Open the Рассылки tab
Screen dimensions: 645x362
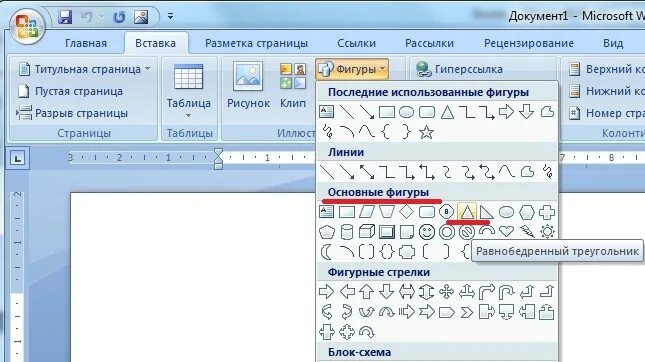[429, 43]
